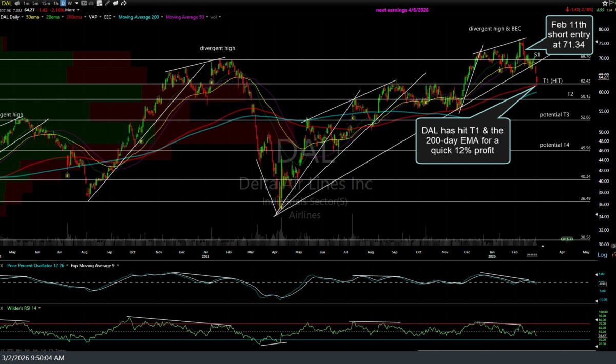Switch to the Daily (D) timeframe
This screenshot has height=364, width=616.
63,3
